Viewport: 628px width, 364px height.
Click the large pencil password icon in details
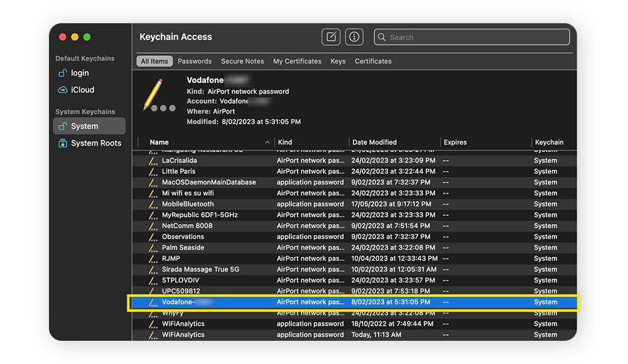159,95
